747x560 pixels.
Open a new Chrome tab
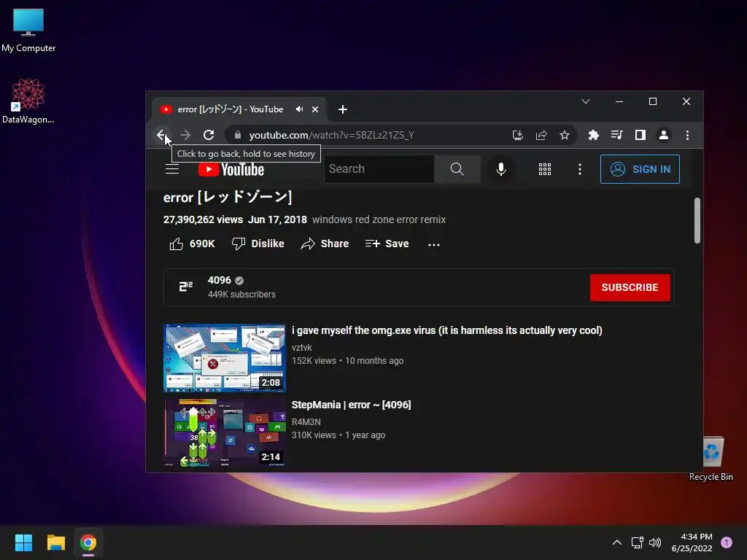pyautogui.click(x=343, y=109)
